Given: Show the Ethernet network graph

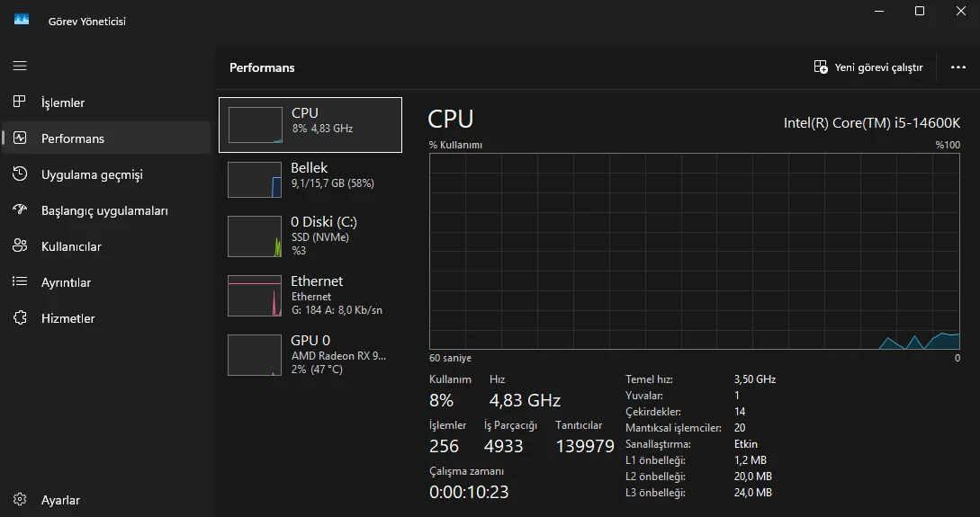Looking at the screenshot, I should click(255, 296).
